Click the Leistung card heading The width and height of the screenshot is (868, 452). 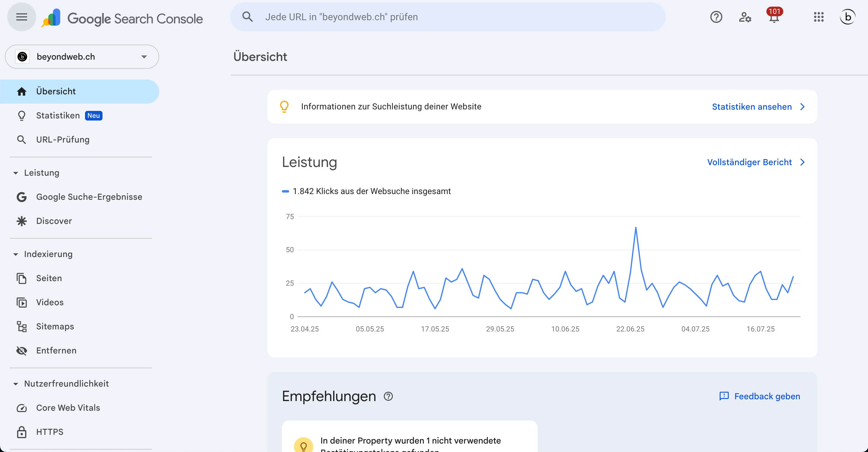[309, 162]
